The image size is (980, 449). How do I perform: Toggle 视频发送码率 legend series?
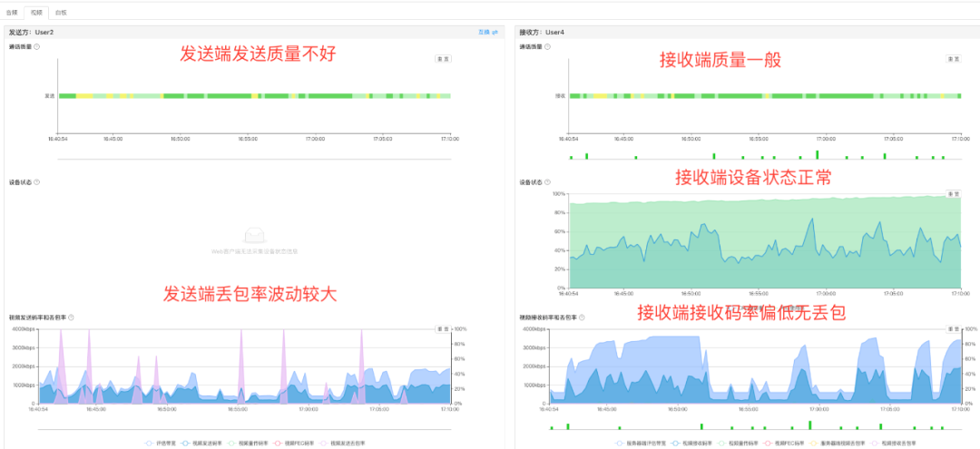(200, 443)
